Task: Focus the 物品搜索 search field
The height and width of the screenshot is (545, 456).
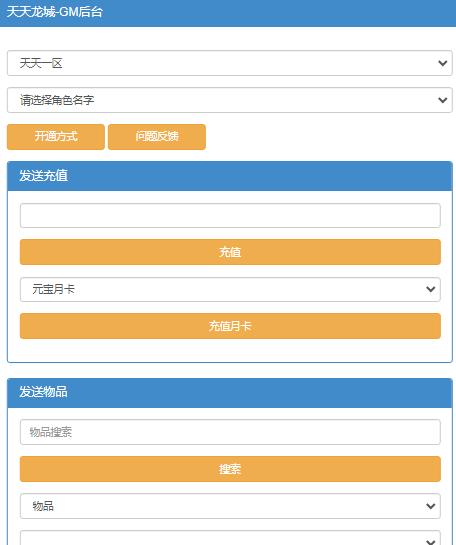Action: [x=230, y=432]
